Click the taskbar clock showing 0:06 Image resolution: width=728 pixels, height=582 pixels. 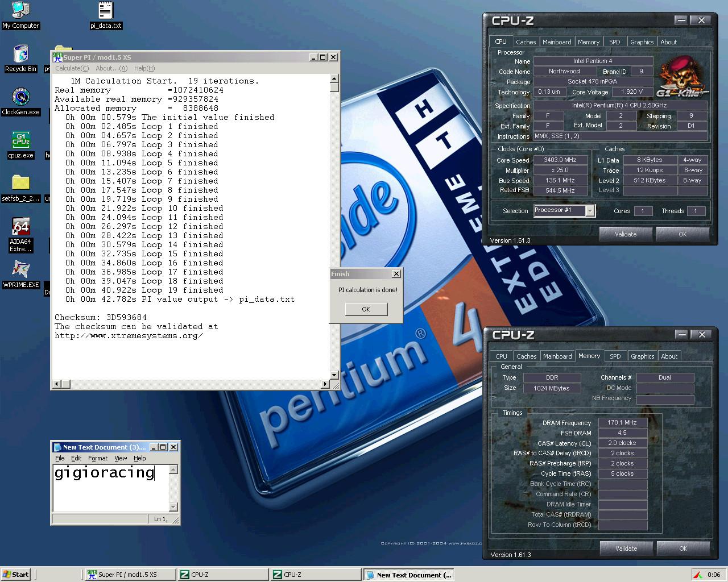(x=714, y=575)
